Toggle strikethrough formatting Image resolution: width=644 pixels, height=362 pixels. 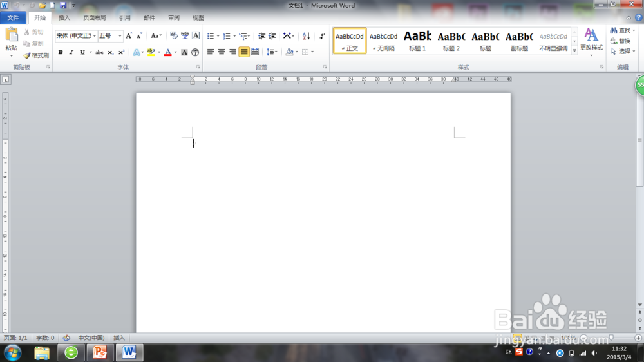tap(99, 52)
